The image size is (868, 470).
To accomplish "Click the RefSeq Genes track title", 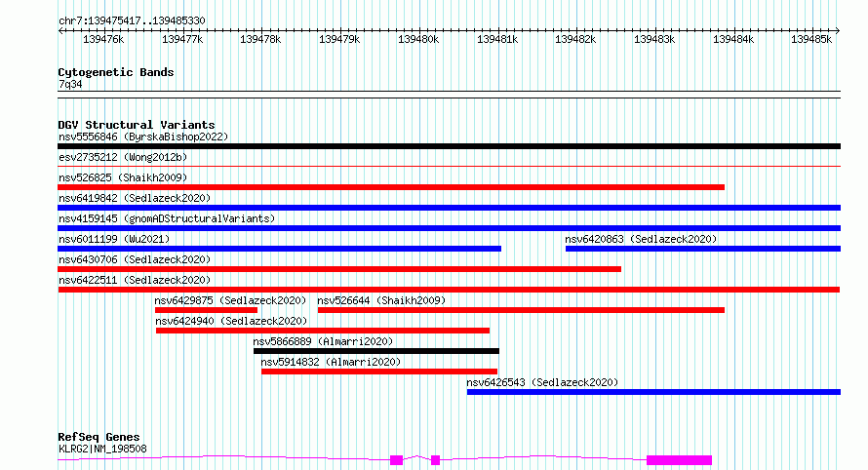I will tap(99, 438).
